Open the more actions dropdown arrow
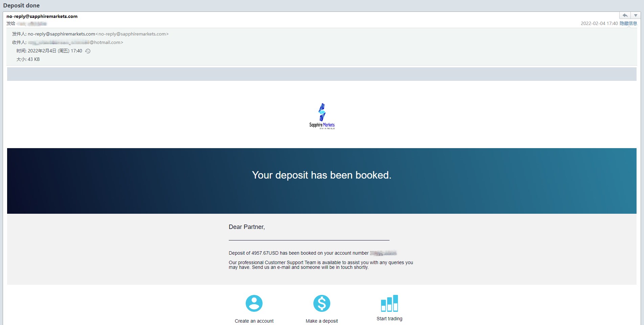Viewport: 644px width, 325px height. click(x=636, y=16)
